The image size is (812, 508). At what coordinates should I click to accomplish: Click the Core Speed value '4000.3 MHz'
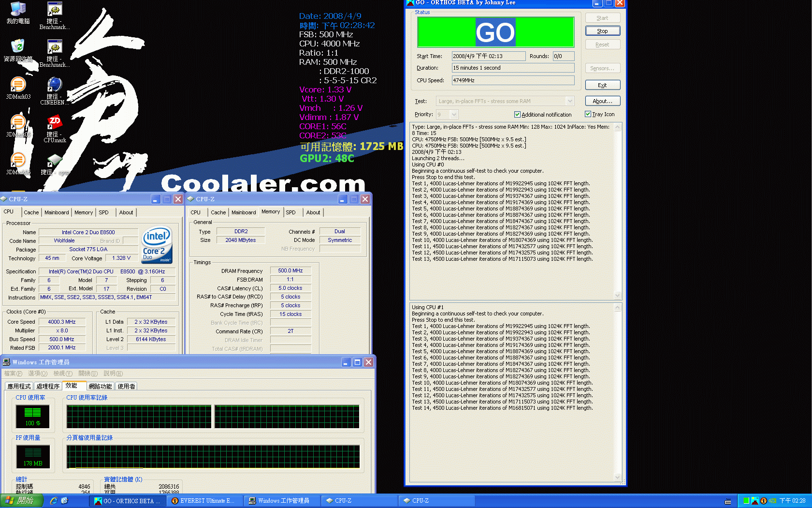(x=62, y=322)
